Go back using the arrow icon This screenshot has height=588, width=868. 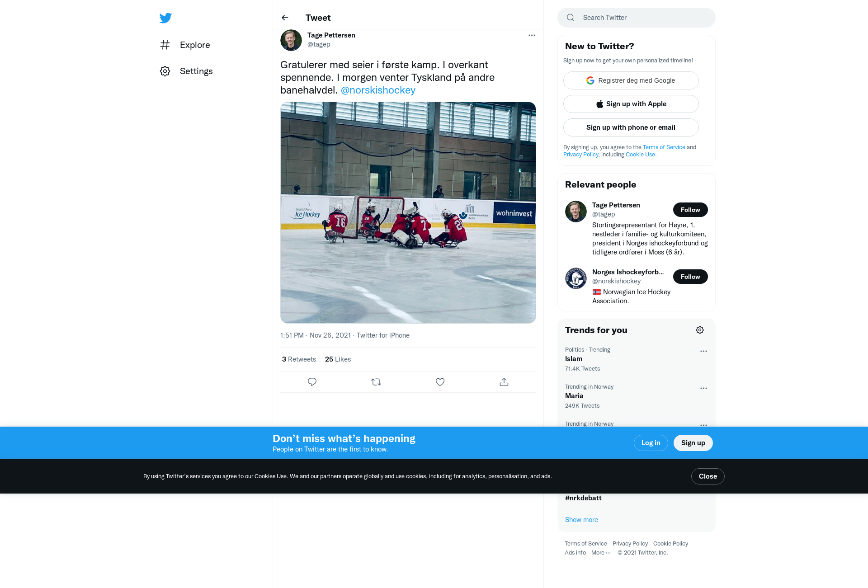(x=285, y=18)
